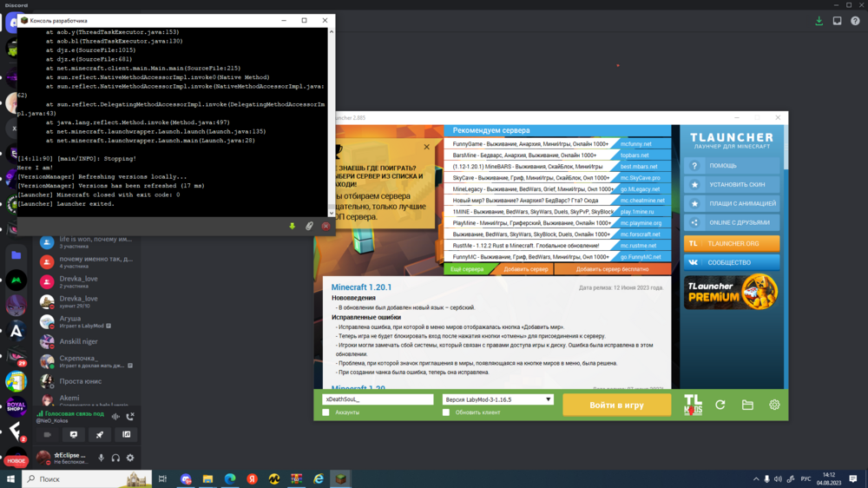This screenshot has width=868, height=488.
Task: Toggle the Аккаунты checkbox
Action: 325,412
